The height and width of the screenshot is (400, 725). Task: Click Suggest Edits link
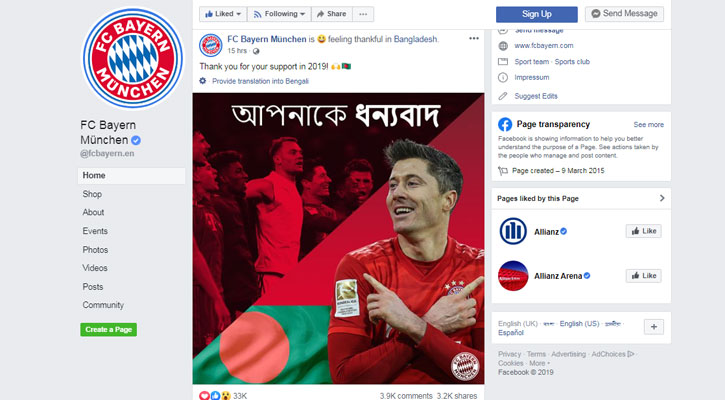click(536, 96)
